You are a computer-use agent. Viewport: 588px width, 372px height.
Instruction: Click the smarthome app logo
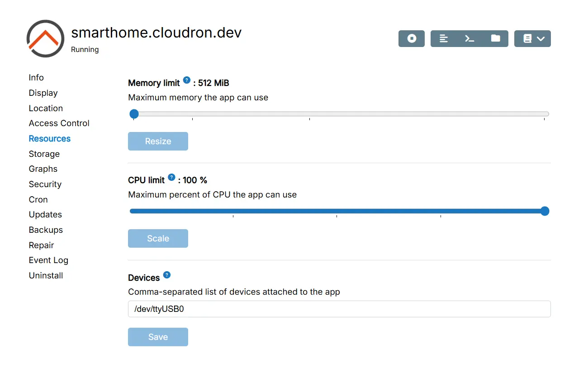tap(45, 38)
